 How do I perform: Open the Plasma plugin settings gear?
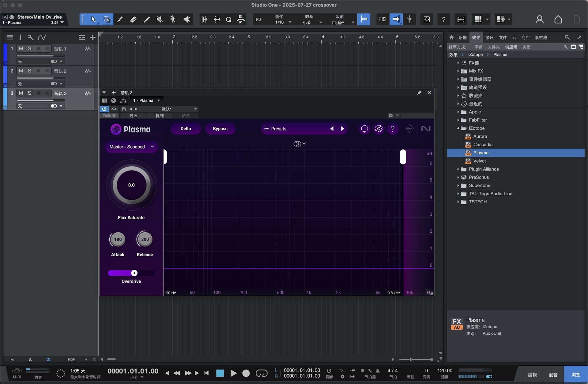pos(379,129)
